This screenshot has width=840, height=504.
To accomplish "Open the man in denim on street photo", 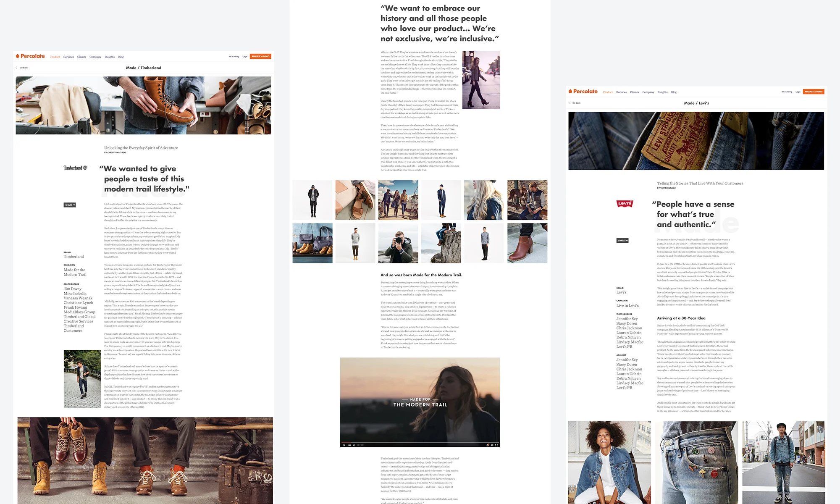I will tap(783, 462).
